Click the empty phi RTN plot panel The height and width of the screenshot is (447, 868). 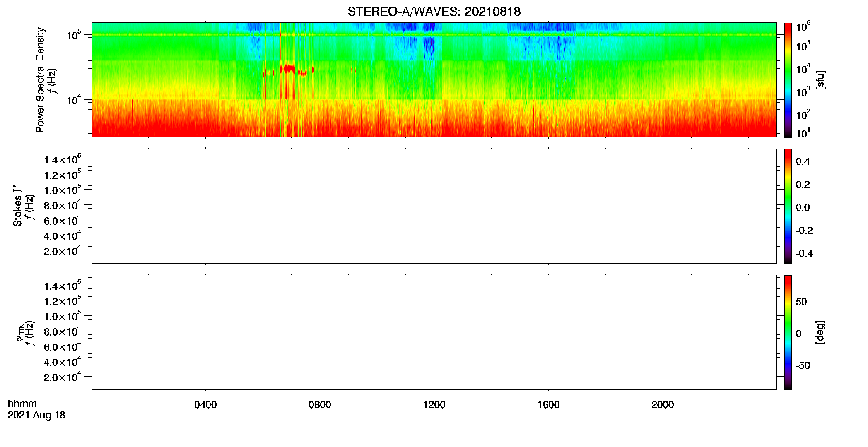[434, 332]
